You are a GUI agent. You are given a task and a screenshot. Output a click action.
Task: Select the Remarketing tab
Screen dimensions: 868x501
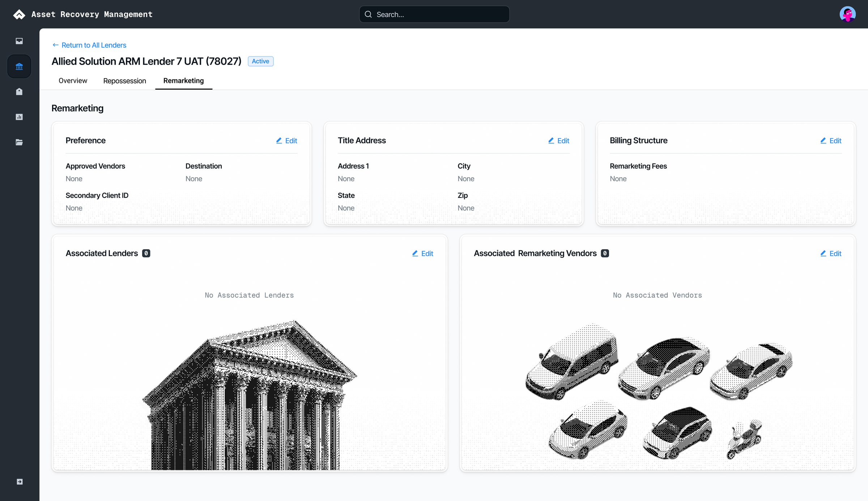pyautogui.click(x=183, y=81)
